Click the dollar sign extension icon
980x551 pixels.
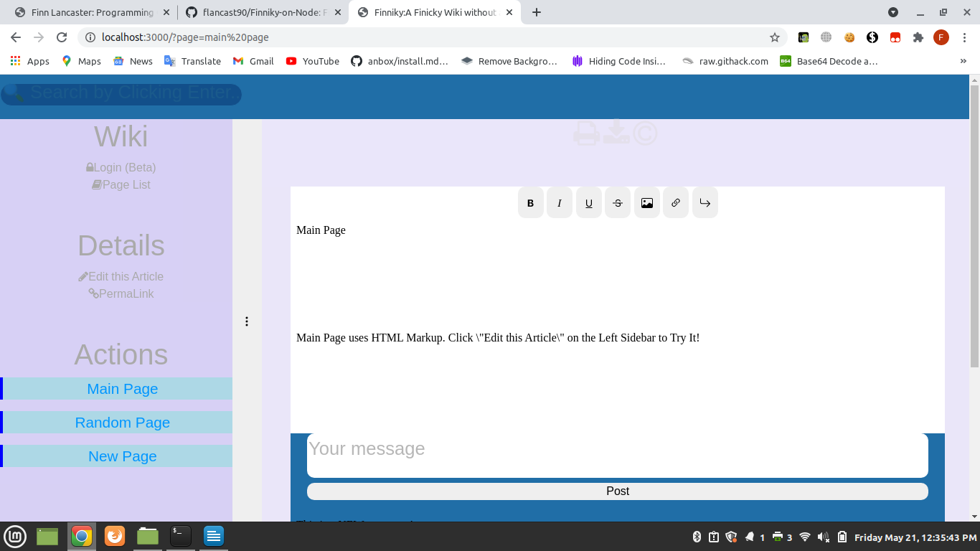[x=872, y=37]
